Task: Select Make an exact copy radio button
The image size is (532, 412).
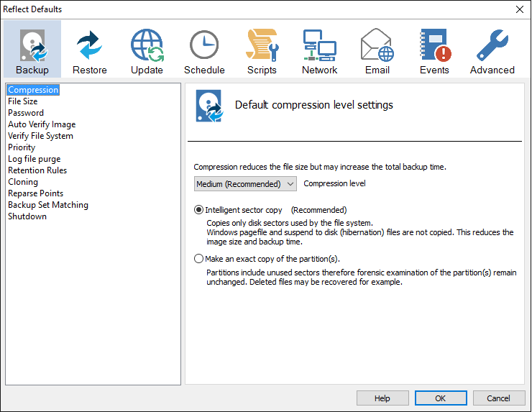Action: tap(199, 259)
